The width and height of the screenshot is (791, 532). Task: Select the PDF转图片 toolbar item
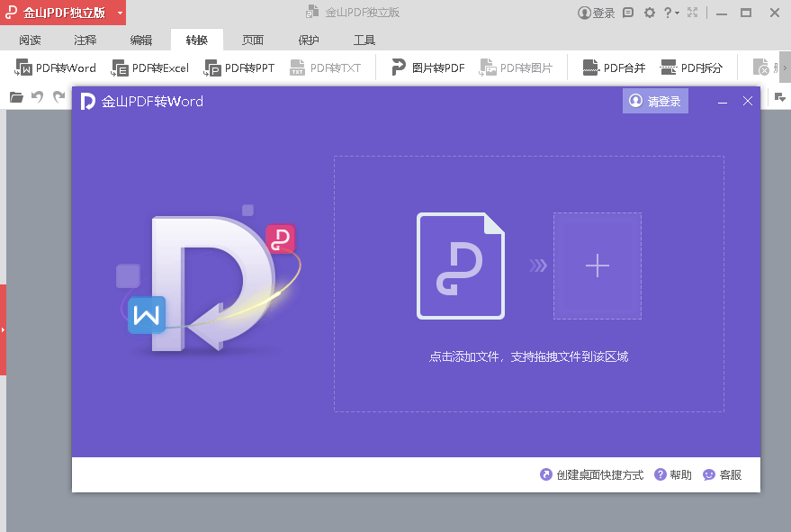(516, 68)
